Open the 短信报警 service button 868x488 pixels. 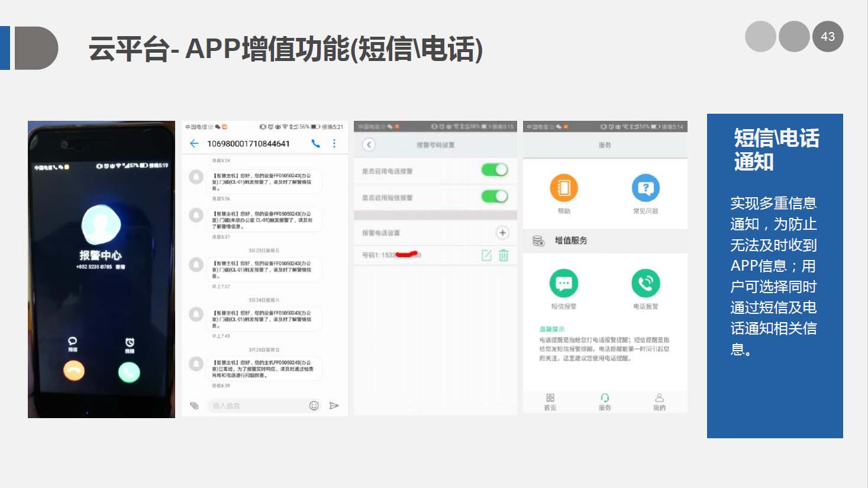pyautogui.click(x=563, y=284)
